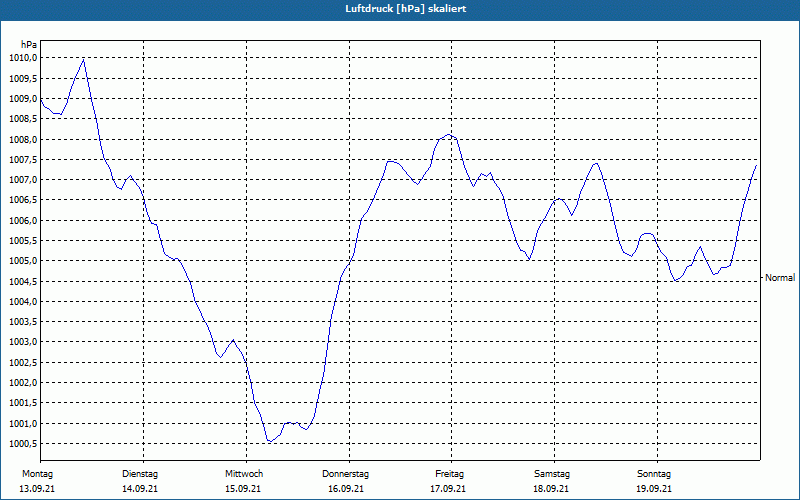The width and height of the screenshot is (800, 500).
Task: Click the Monday pressure peak near 1010 hPa
Action: pyautogui.click(x=84, y=60)
